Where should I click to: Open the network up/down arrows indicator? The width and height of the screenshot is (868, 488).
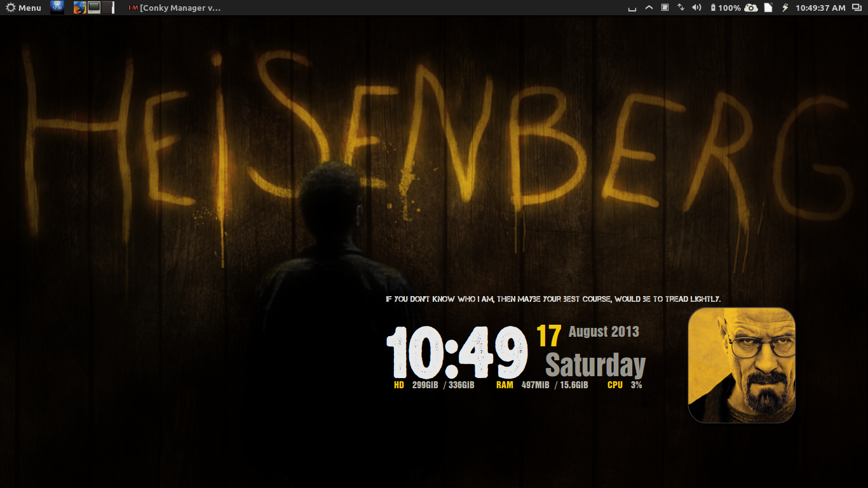681,8
